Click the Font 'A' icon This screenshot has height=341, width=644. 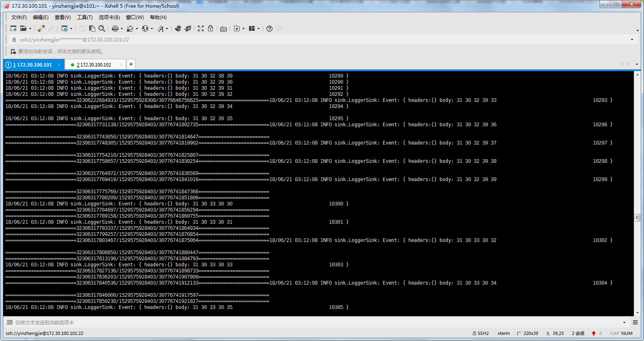161,28
